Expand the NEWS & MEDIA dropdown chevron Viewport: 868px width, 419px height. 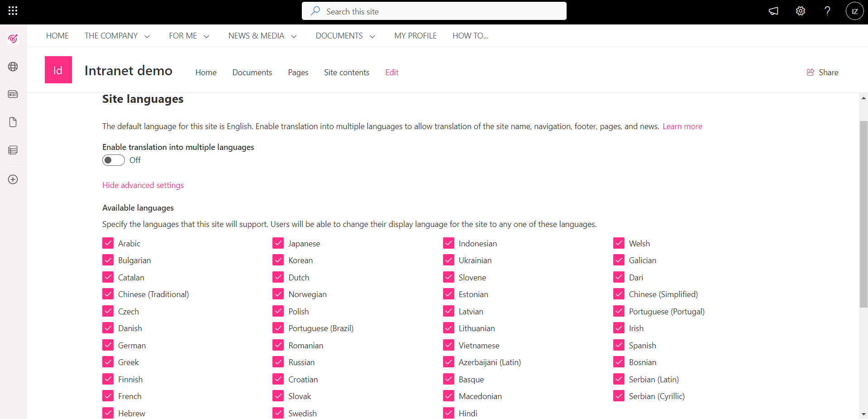coord(294,36)
